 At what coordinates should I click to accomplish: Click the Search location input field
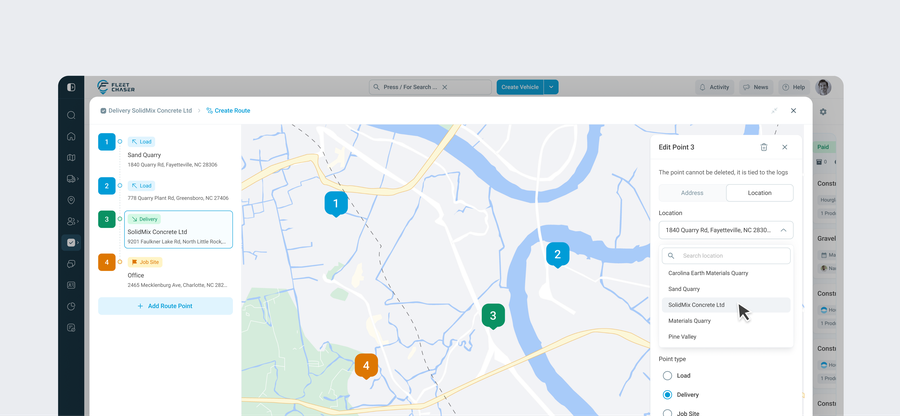pos(726,256)
